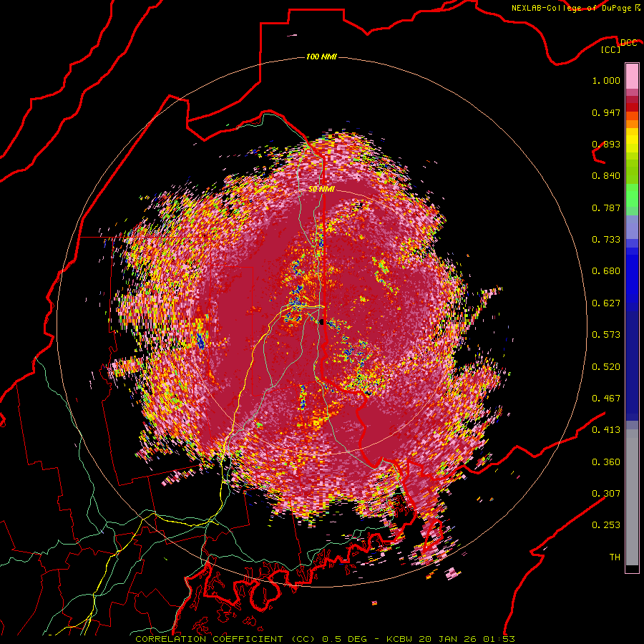The height and width of the screenshot is (644, 644).
Task: Click the 100 NMI range ring label
Action: 321,57
